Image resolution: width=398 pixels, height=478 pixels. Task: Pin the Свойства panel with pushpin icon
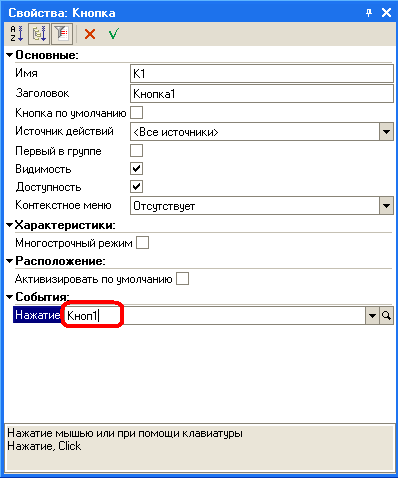click(x=369, y=13)
